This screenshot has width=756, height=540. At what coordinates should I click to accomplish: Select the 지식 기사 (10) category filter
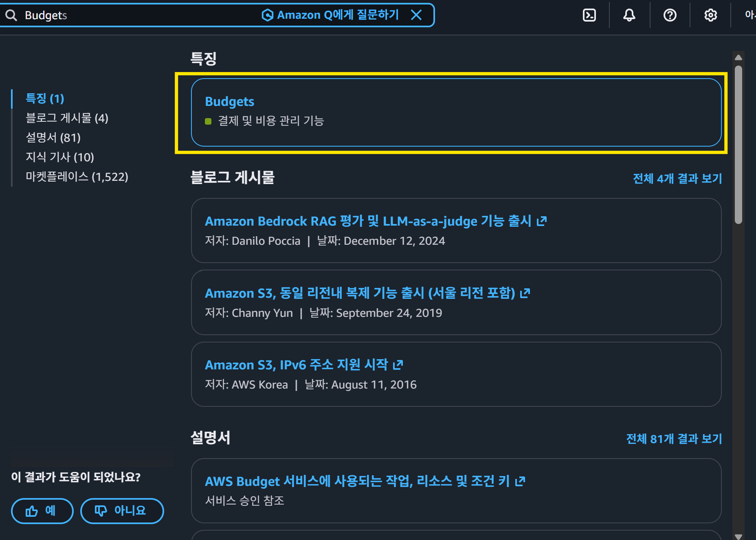[x=60, y=157]
